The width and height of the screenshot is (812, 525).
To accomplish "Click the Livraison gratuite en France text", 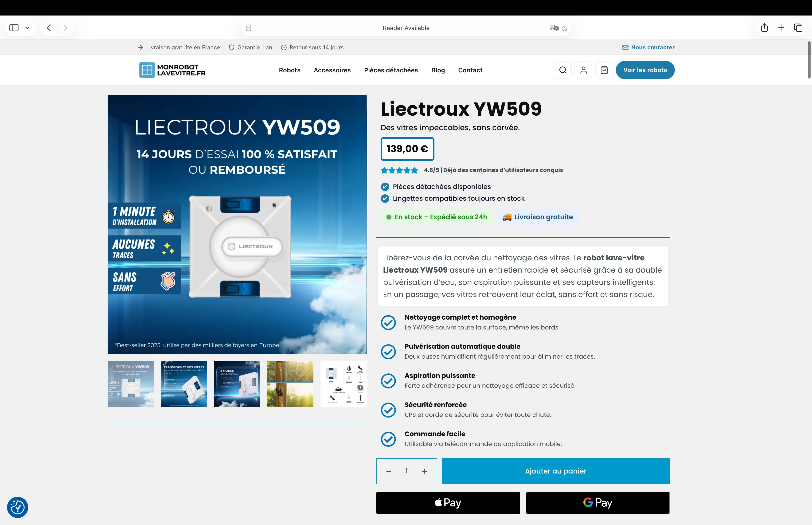I will coord(183,47).
